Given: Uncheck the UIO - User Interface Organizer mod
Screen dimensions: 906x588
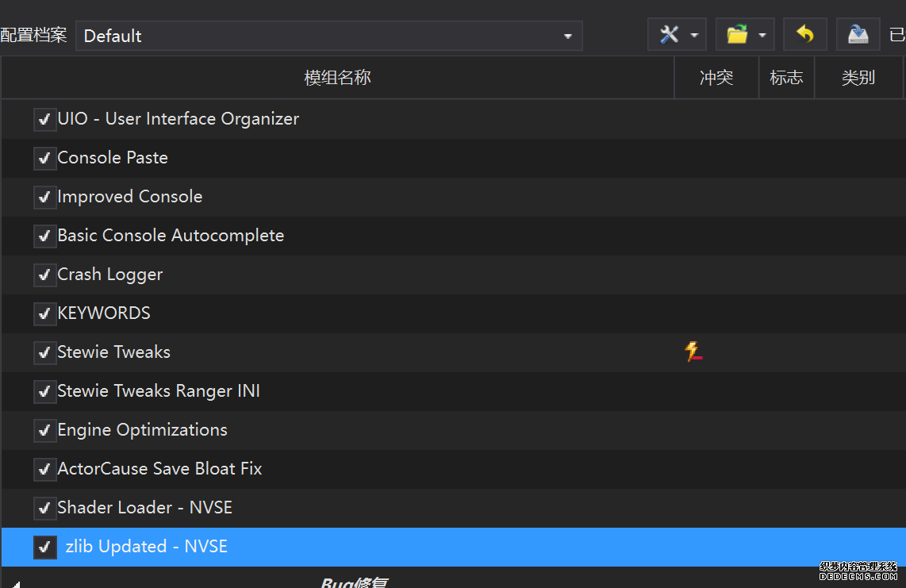Looking at the screenshot, I should [x=44, y=120].
